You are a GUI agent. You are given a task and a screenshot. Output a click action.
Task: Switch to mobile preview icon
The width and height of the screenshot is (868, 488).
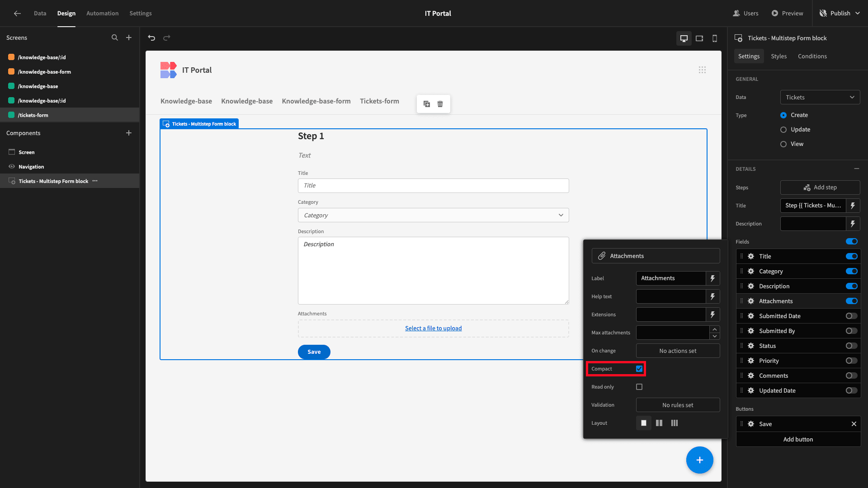715,38
